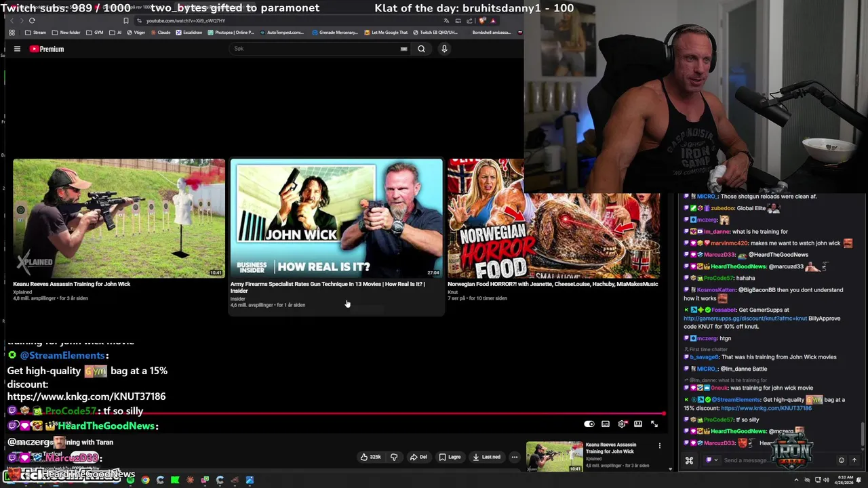Open the knkg.com/KNUT37186 overlay link
The width and height of the screenshot is (868, 488).
(x=86, y=396)
